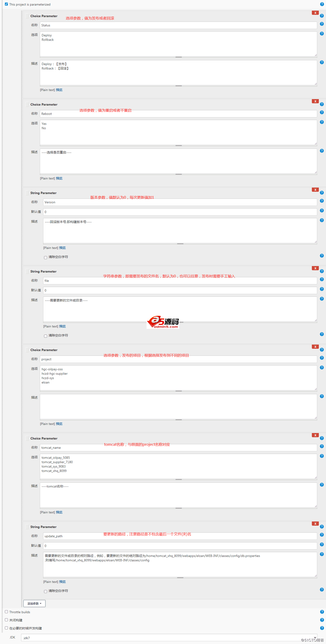Click the project choices textarea listing hgc-oilpay-oss

(178, 378)
